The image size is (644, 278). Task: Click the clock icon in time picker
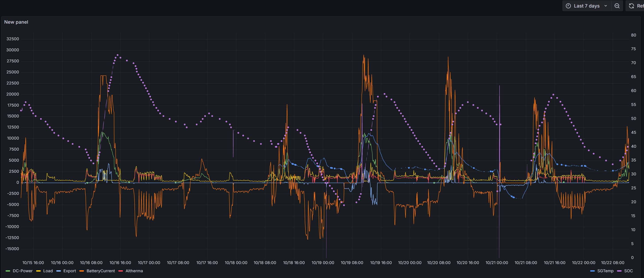pos(568,6)
